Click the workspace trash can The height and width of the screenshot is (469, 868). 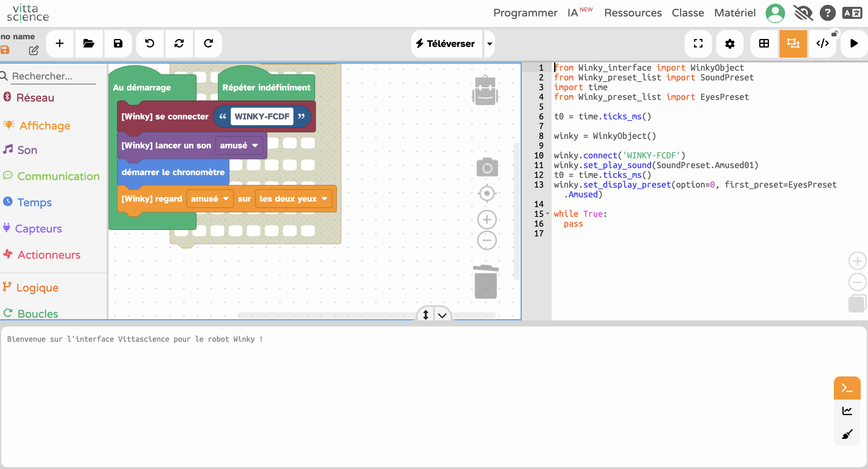pyautogui.click(x=486, y=282)
